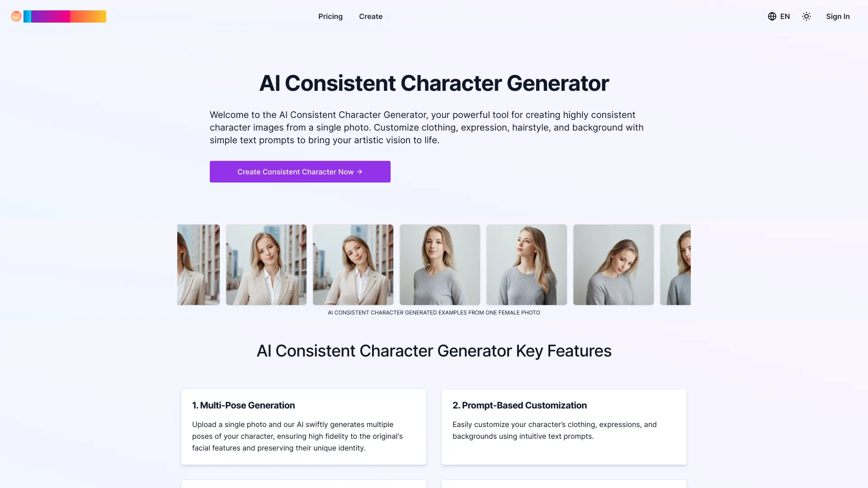The height and width of the screenshot is (488, 868).
Task: Select first character thumbnail image
Action: [198, 264]
